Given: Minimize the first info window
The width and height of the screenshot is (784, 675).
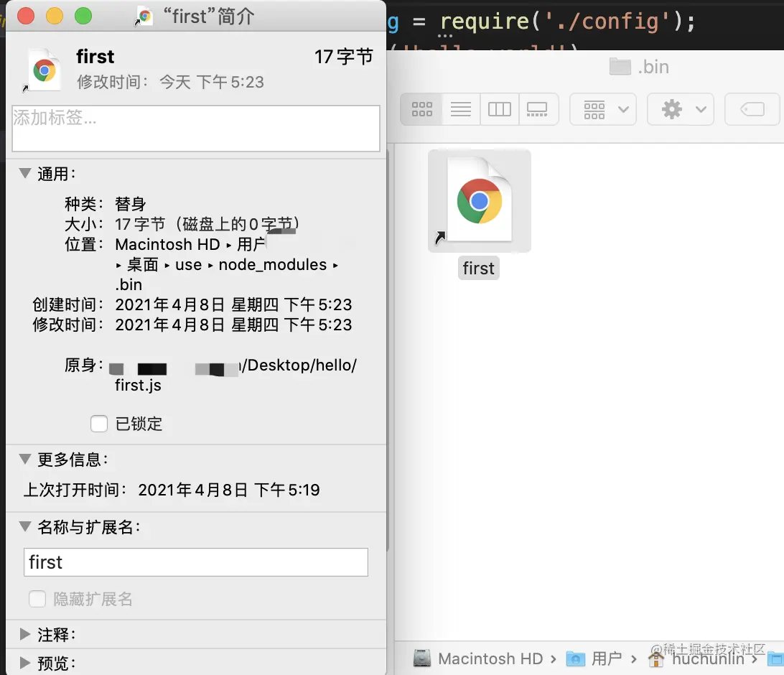Looking at the screenshot, I should point(55,16).
